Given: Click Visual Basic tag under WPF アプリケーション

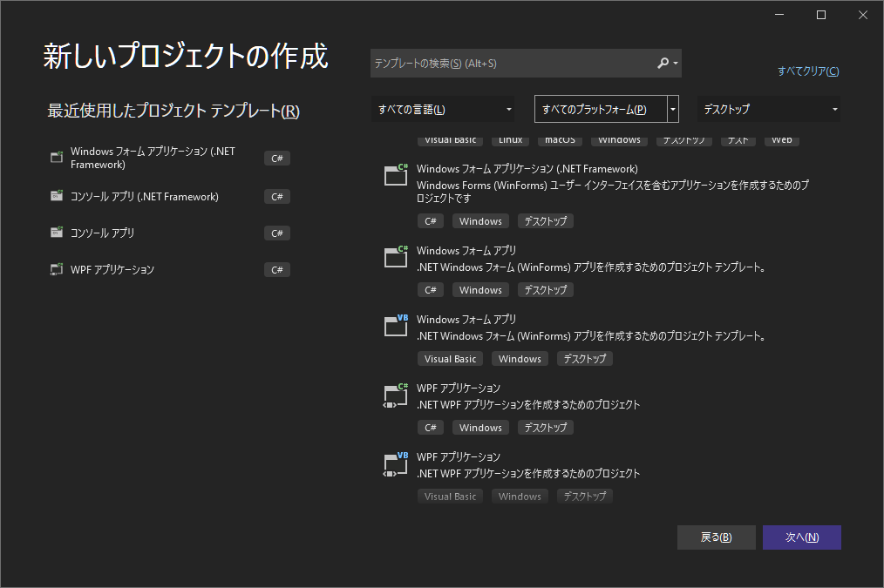Looking at the screenshot, I should coord(450,497).
